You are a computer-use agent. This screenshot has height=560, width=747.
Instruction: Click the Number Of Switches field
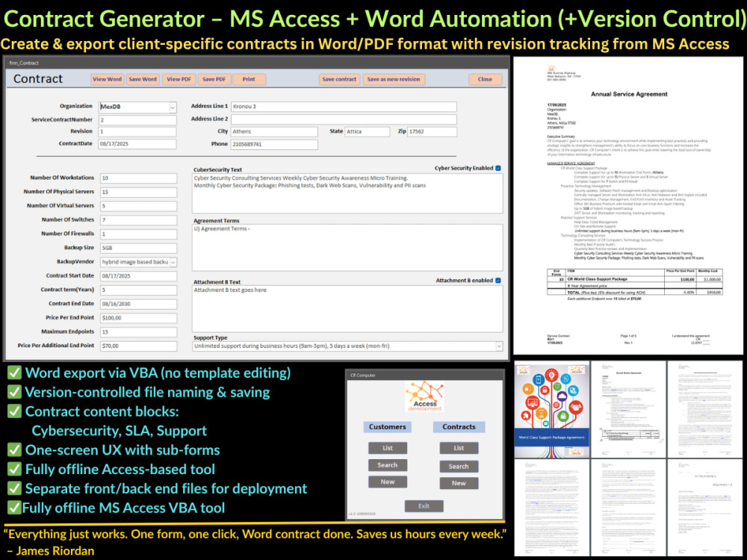(x=139, y=220)
